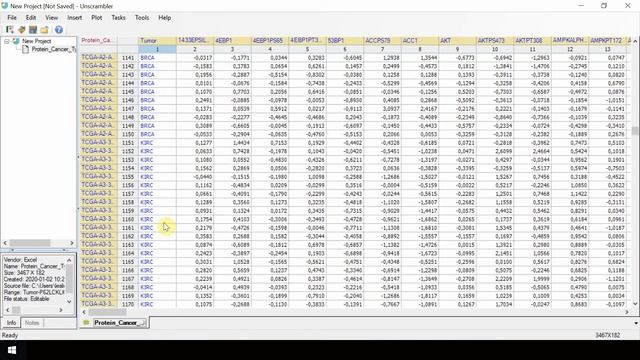Click value 2,6099 in row 1152
640x360 pixels.
point(495,151)
